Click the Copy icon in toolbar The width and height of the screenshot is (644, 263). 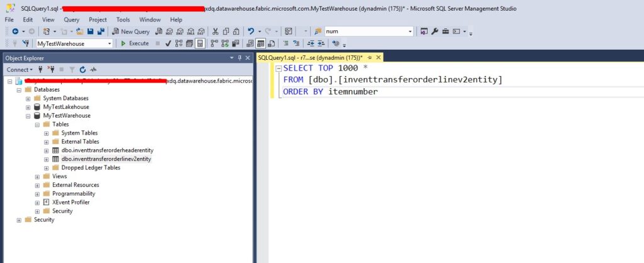(x=226, y=31)
